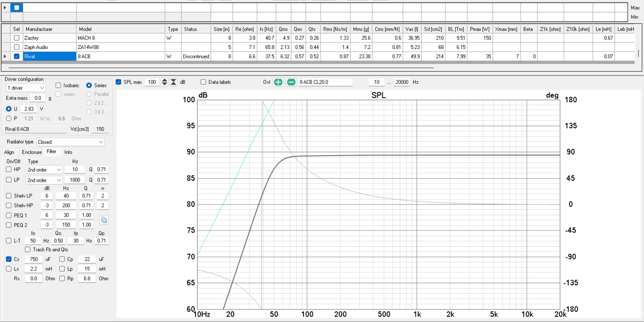Click the SPL max up/down stepper
Viewport: 644px width, 322px height.
pyautogui.click(x=164, y=82)
